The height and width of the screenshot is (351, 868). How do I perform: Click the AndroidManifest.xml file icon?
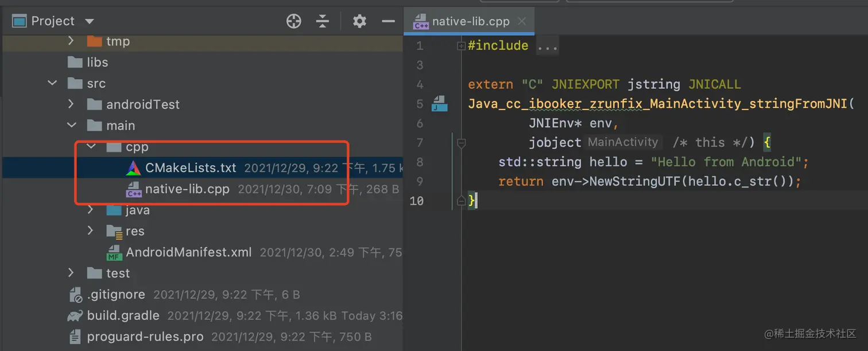pos(114,252)
